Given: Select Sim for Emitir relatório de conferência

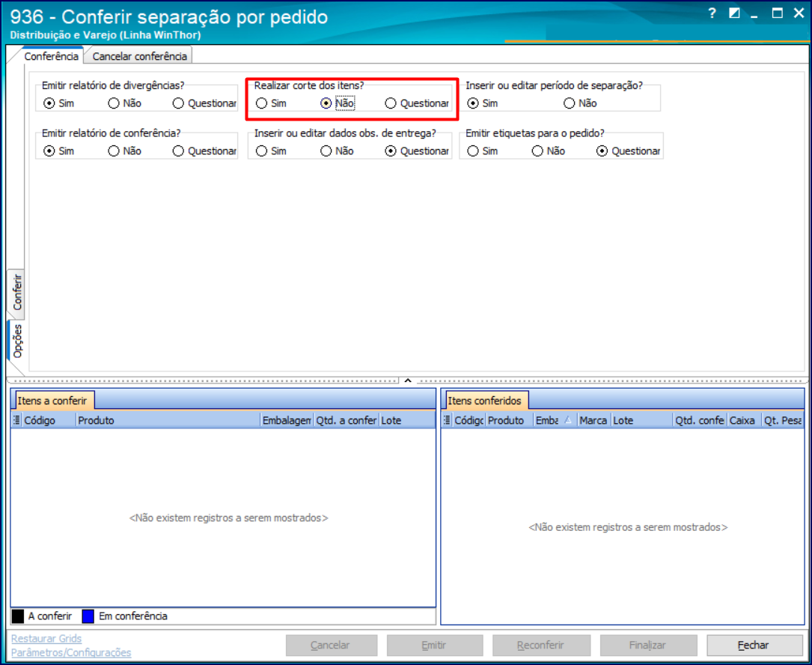Looking at the screenshot, I should pyautogui.click(x=58, y=151).
